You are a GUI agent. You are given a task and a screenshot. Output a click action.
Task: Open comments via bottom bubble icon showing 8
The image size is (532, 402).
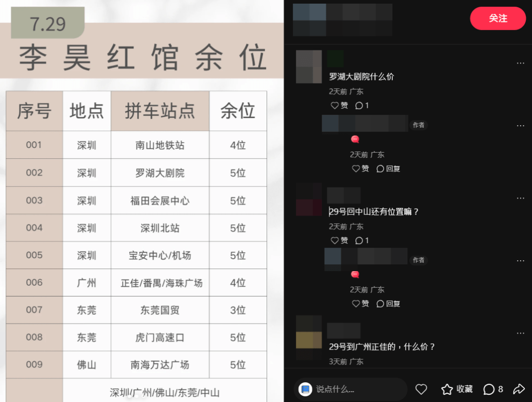click(493, 389)
